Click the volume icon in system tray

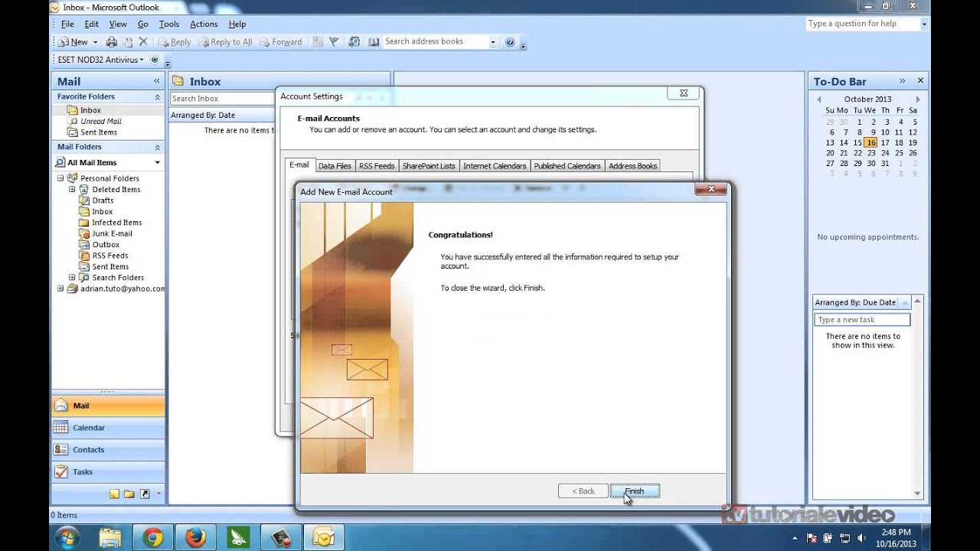tap(861, 538)
